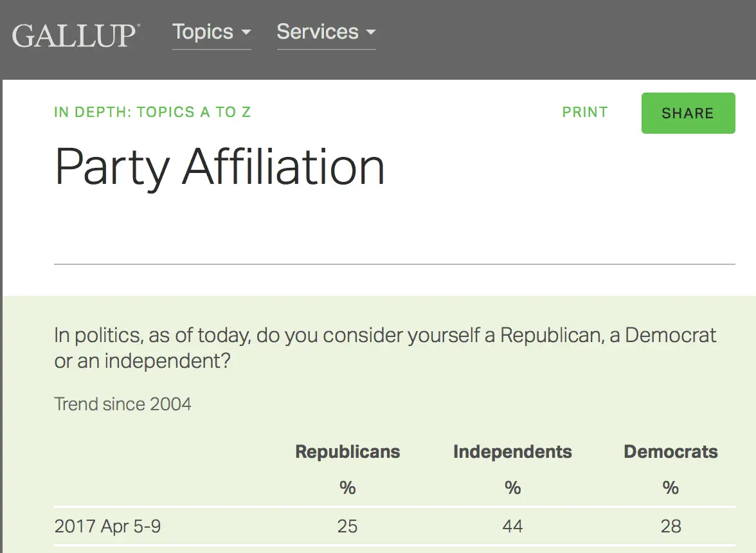Follow the In Depth: Topics A to Z link
This screenshot has width=756, height=553.
[152, 113]
